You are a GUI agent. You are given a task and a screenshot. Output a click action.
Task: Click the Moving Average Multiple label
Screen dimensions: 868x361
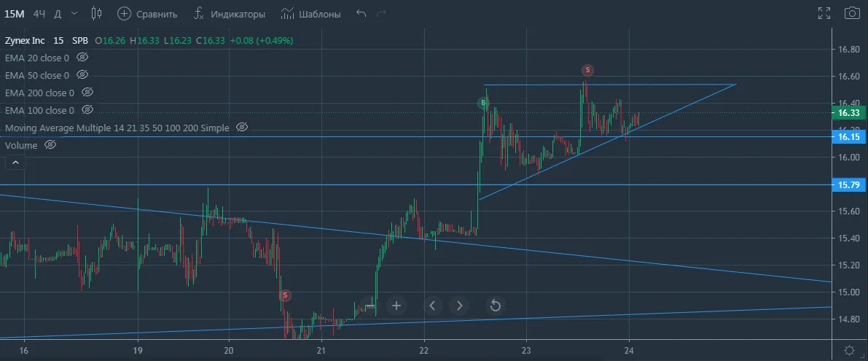tap(117, 128)
